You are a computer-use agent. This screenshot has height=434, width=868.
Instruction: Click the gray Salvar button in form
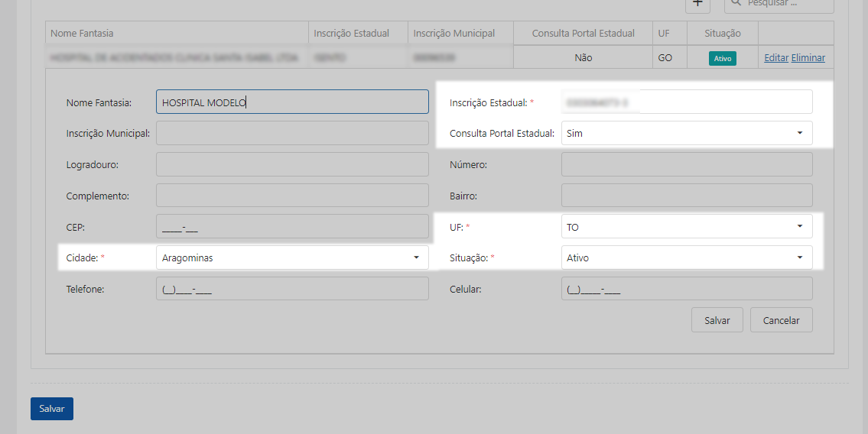click(x=717, y=320)
